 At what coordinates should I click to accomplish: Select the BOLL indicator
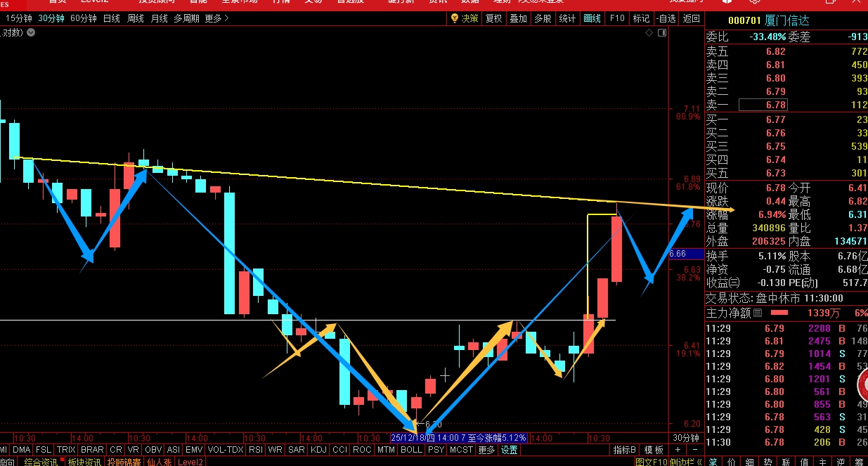click(x=412, y=449)
